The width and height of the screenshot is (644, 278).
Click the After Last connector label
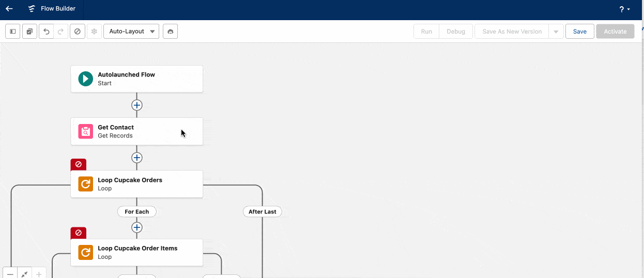click(x=263, y=212)
